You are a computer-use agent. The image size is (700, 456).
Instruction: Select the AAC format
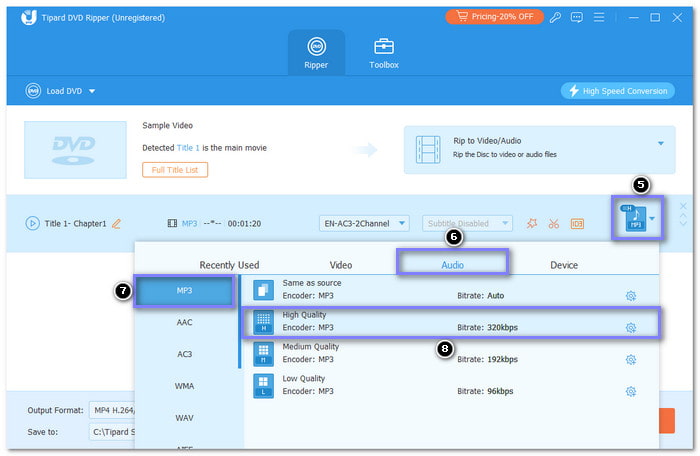(184, 322)
